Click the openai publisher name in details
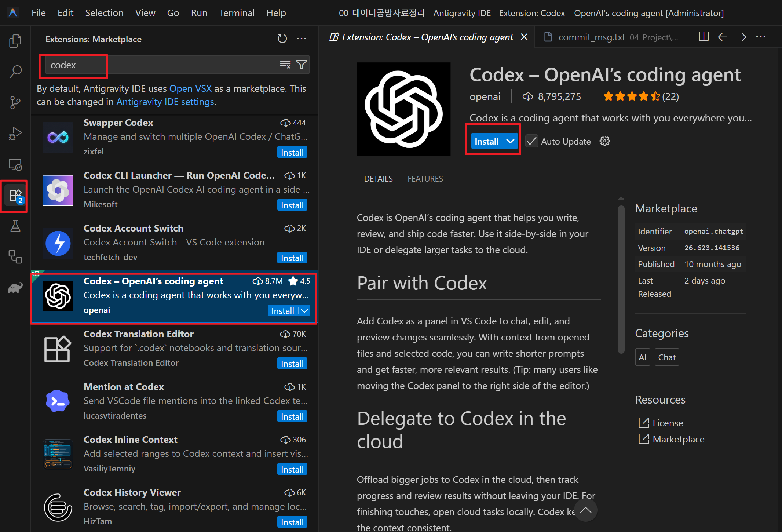782x532 pixels. coord(485,96)
